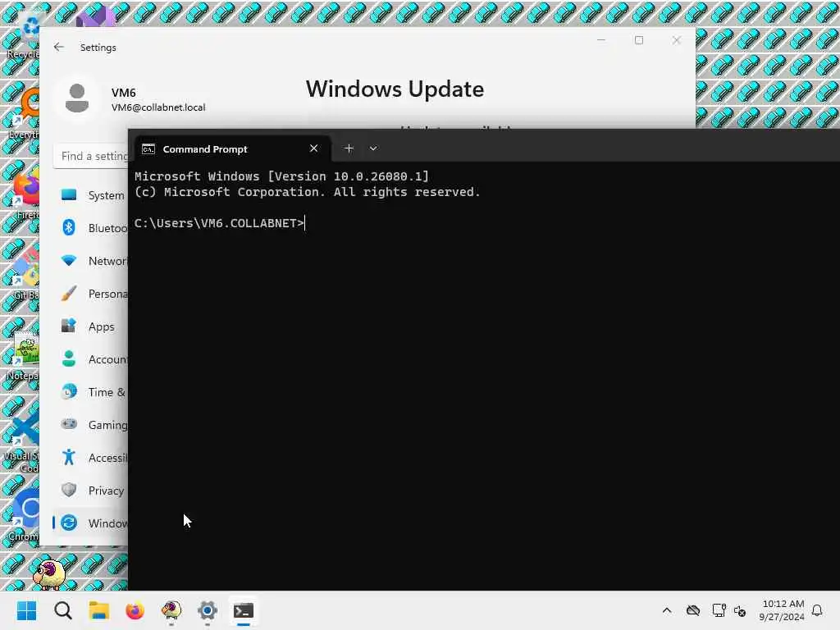Select the Apps label in Settings sidebar

[x=101, y=326]
